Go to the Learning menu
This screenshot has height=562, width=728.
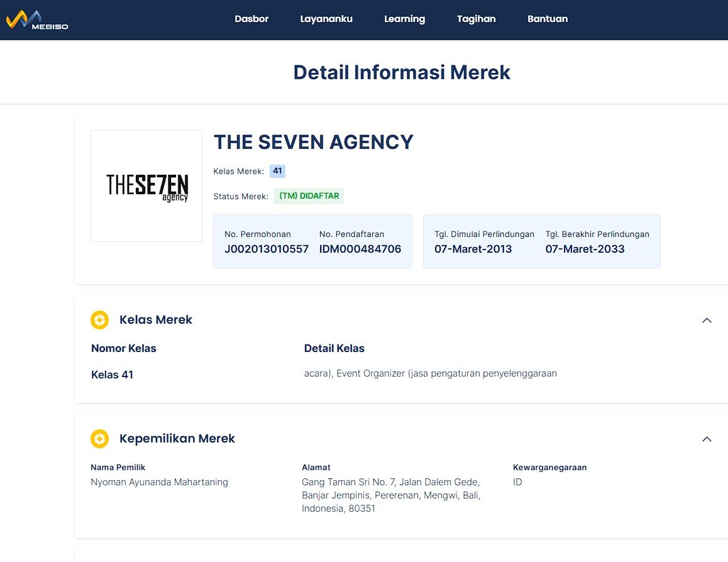(x=404, y=19)
